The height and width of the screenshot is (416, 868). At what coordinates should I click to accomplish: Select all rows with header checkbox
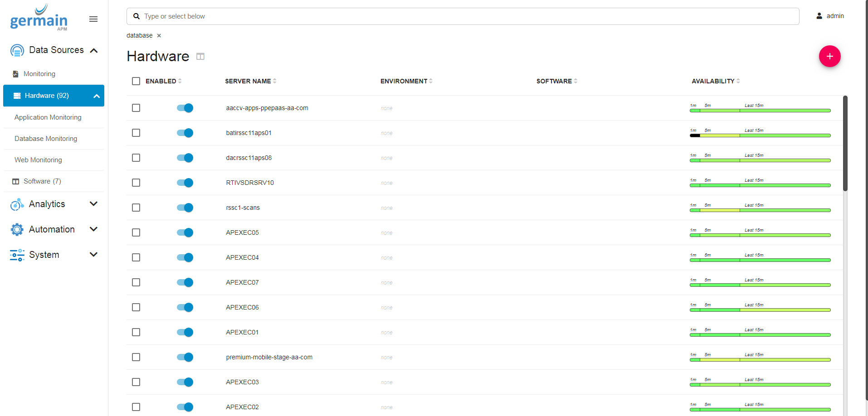[136, 81]
